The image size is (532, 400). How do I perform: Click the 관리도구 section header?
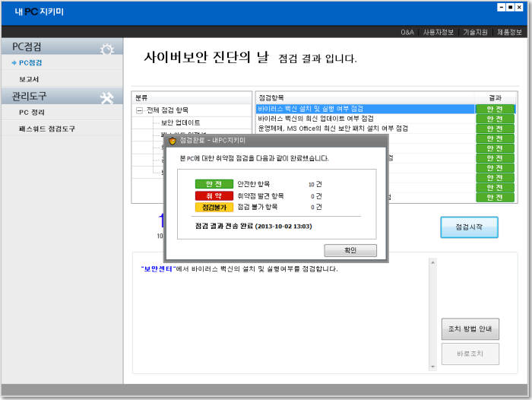coord(62,96)
